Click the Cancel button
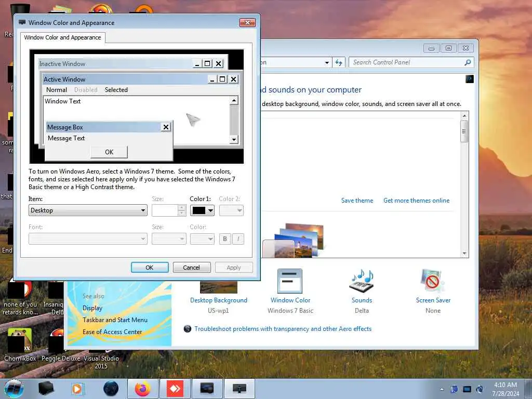The height and width of the screenshot is (399, 532). point(192,268)
